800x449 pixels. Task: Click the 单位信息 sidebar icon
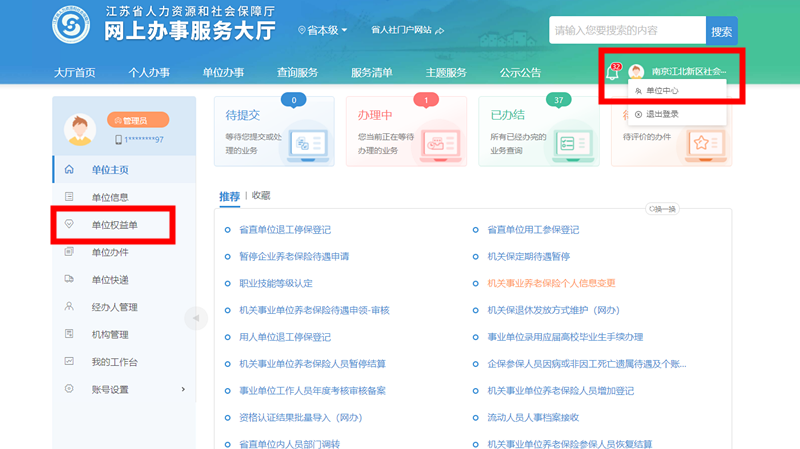coord(69,196)
